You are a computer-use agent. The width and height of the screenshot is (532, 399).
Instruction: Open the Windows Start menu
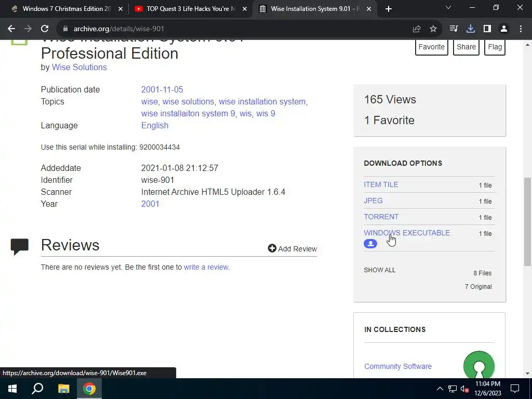tap(12, 389)
